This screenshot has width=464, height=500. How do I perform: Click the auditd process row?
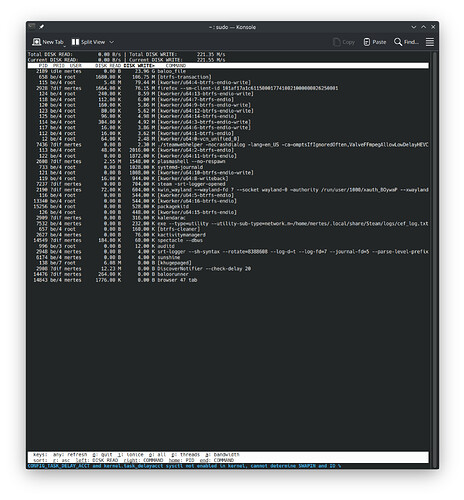pos(228,246)
